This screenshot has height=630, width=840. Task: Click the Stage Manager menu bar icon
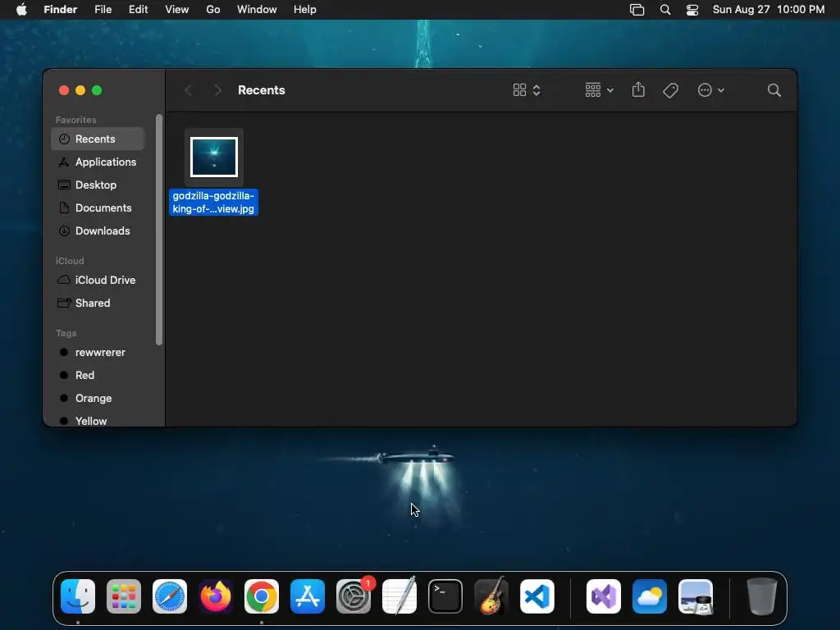tap(637, 10)
